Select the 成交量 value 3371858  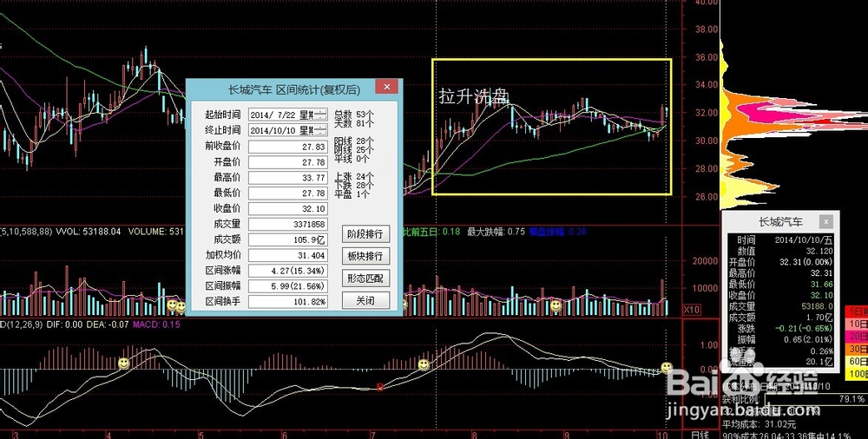pos(288,224)
